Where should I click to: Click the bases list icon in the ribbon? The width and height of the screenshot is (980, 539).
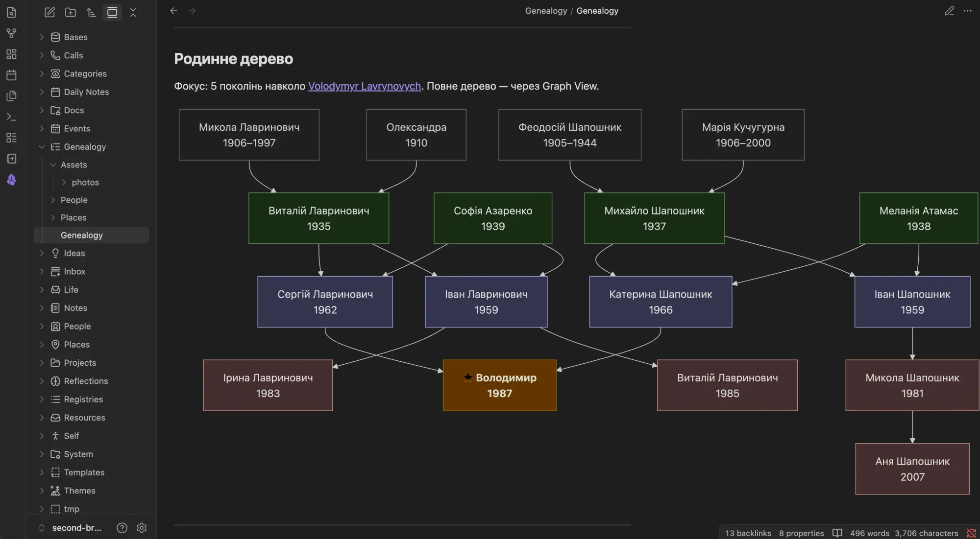[11, 138]
